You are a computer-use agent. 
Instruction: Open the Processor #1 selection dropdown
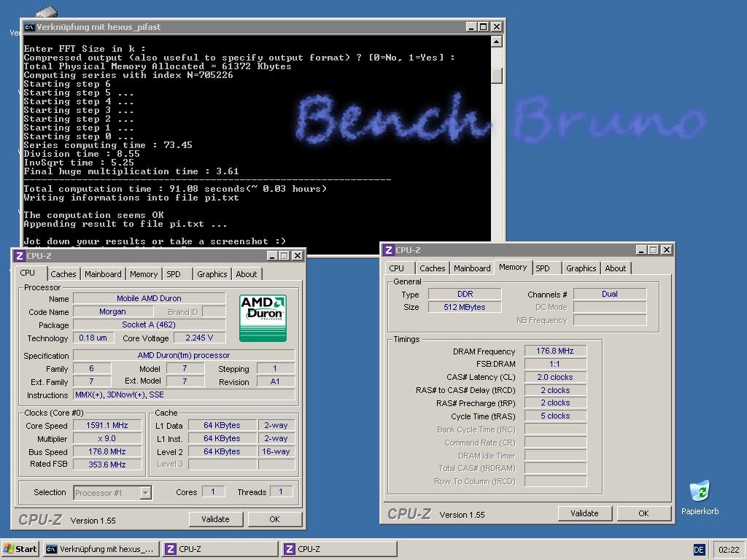coord(146,493)
